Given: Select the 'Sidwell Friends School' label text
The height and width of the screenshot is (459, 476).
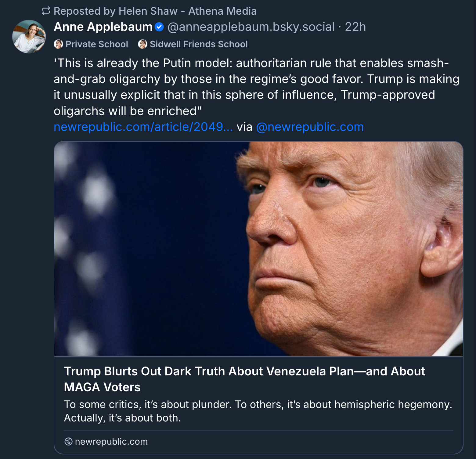Looking at the screenshot, I should 199,44.
